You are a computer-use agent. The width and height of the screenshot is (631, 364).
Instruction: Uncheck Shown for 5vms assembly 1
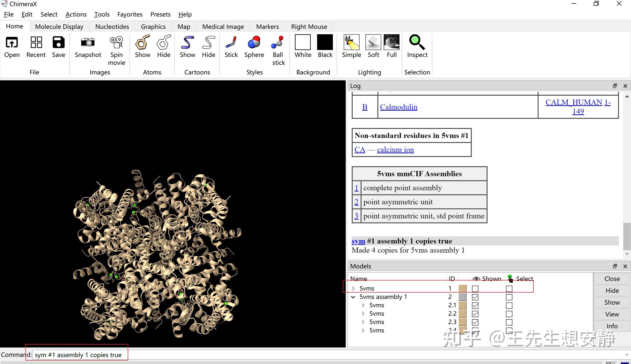pyautogui.click(x=475, y=297)
